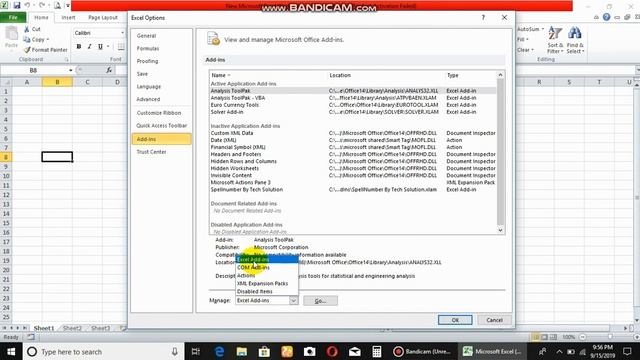The height and width of the screenshot is (360, 640).
Task: Click OK in Excel Options
Action: pos(455,320)
